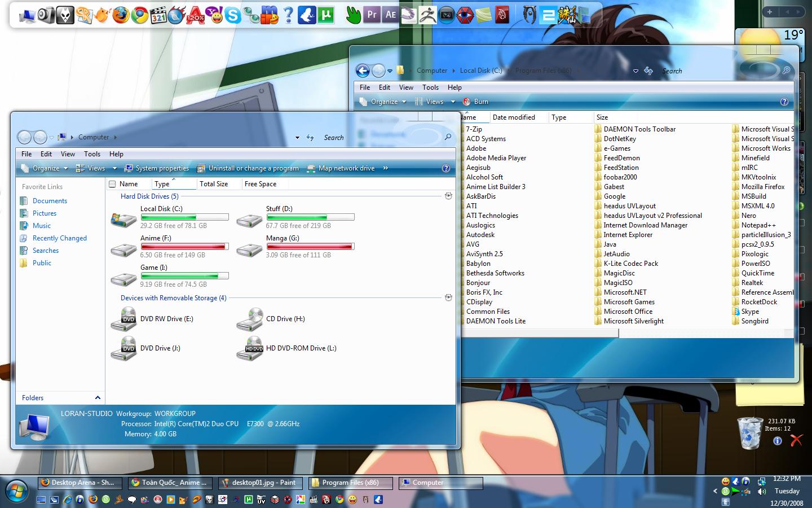Open View menu in Program Files window
The image size is (812, 508).
click(406, 87)
